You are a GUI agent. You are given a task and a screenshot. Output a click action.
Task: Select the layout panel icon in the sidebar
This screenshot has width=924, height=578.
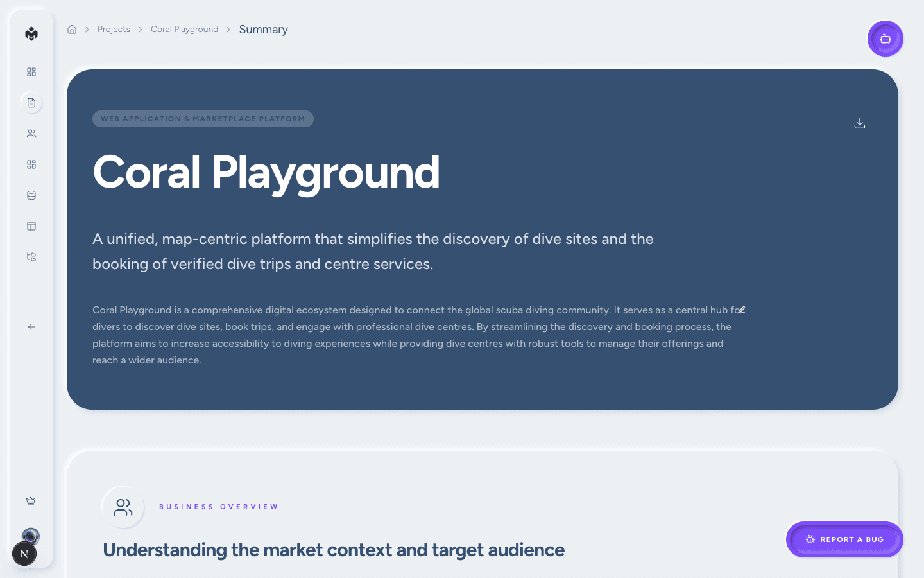click(31, 226)
